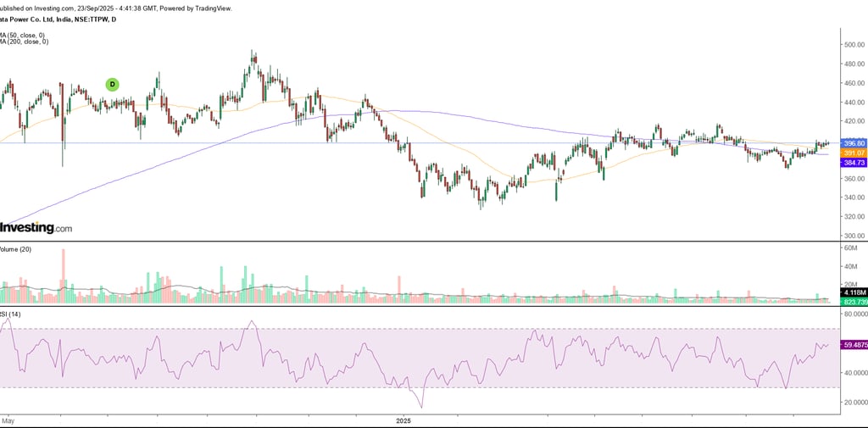
Task: Click the 320.00 price axis label
Action: pyautogui.click(x=854, y=217)
